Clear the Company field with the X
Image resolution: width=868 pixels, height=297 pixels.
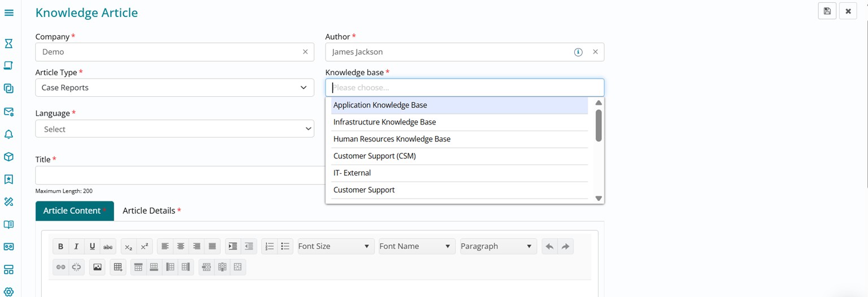click(x=305, y=52)
